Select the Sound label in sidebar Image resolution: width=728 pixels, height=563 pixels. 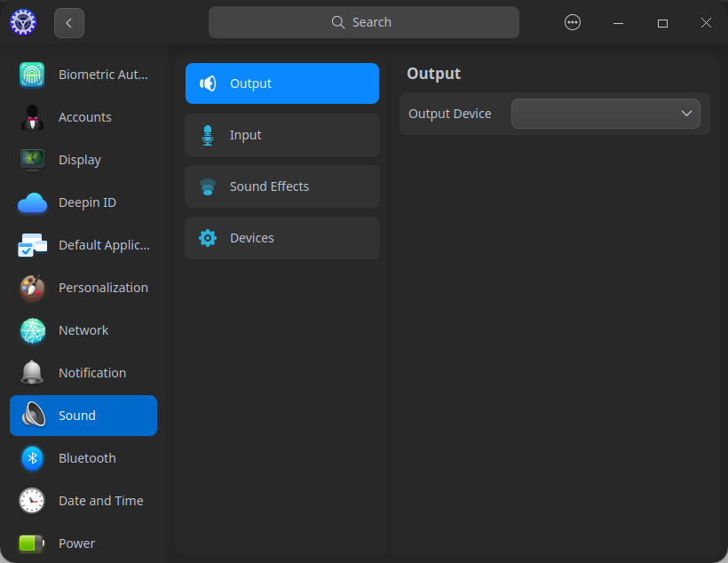[x=77, y=416]
